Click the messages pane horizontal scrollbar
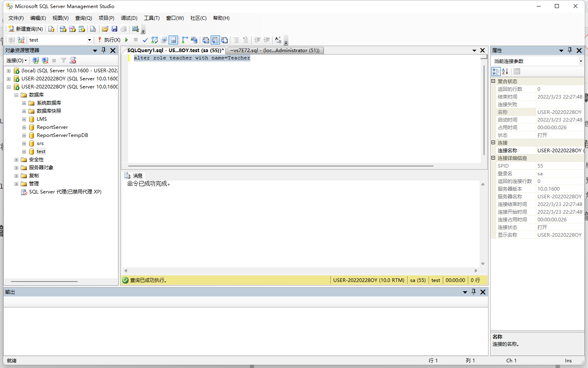588x368 pixels. tap(301, 271)
